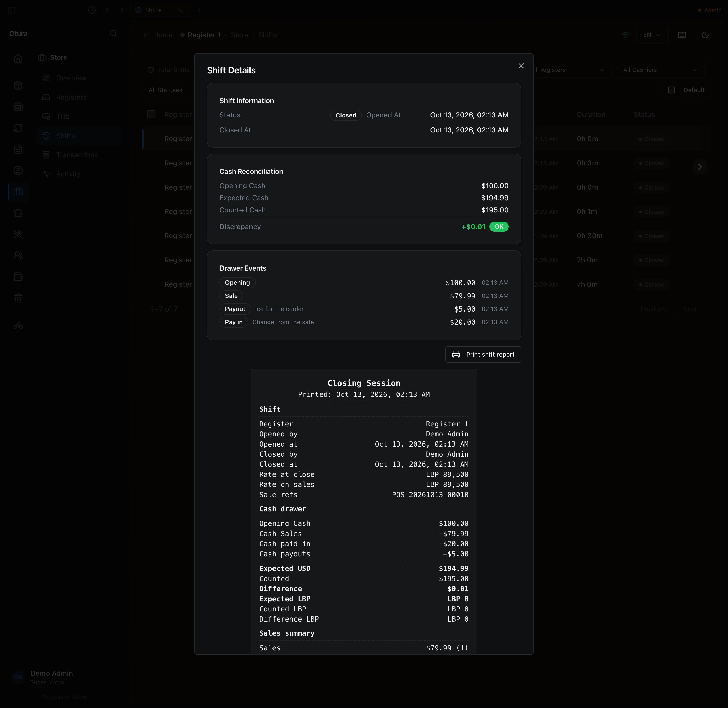Print the shift report
The width and height of the screenshot is (728, 708).
[x=483, y=354]
